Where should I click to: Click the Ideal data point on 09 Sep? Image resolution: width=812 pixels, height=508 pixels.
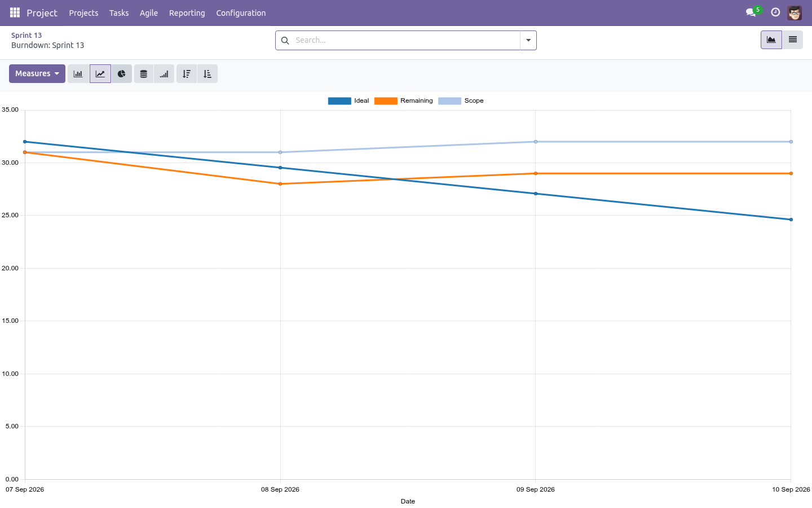click(x=536, y=194)
